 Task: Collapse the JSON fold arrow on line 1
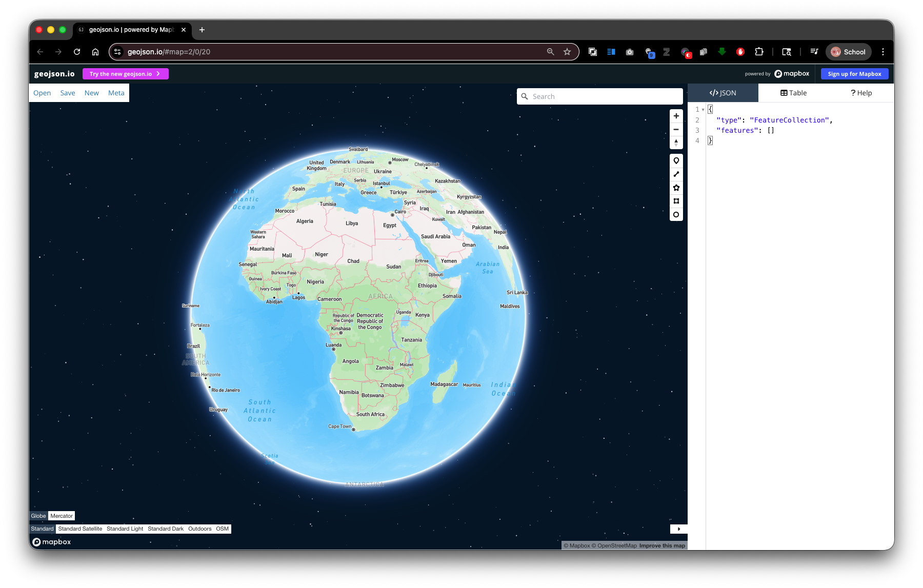click(703, 110)
